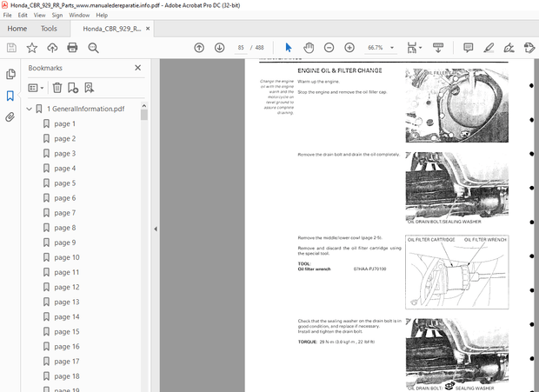
Task: Open the File menu
Action: [x=7, y=15]
